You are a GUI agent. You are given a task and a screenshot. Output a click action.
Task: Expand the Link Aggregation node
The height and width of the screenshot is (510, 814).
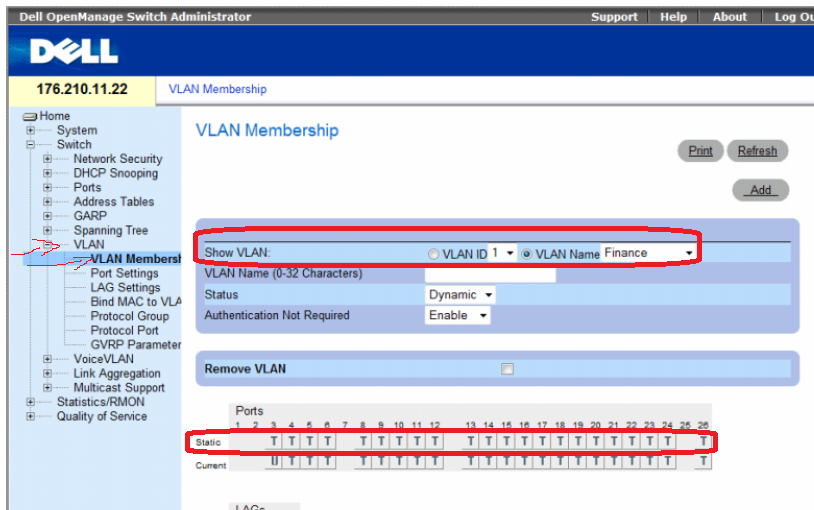click(x=47, y=373)
